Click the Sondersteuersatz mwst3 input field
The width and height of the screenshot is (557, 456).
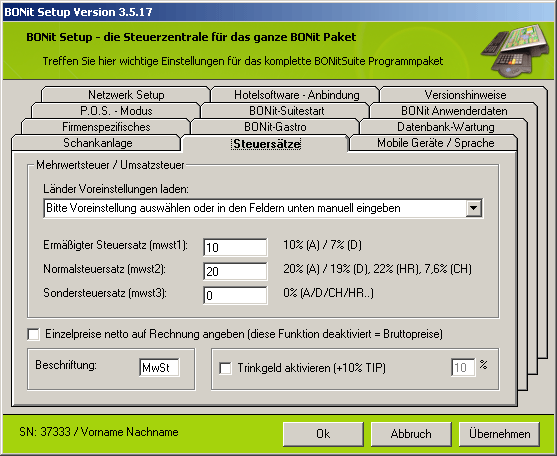click(x=235, y=295)
